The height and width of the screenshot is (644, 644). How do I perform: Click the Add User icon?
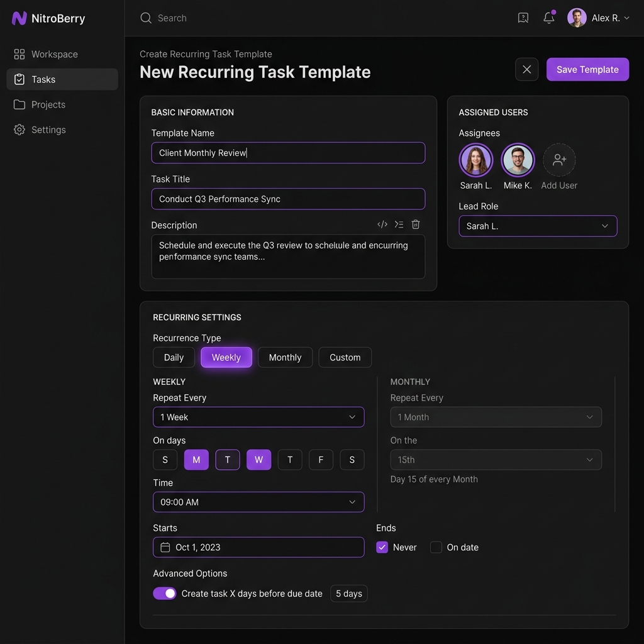tap(559, 160)
